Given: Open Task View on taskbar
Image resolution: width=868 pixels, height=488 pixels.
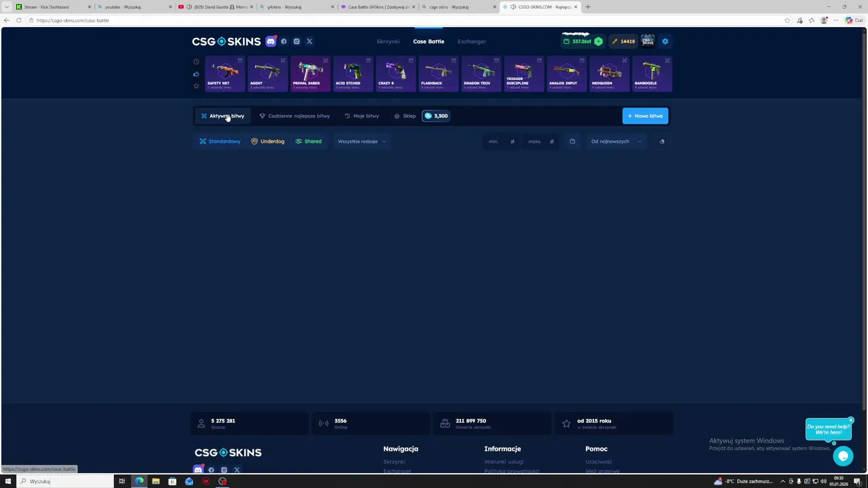Looking at the screenshot, I should [x=122, y=481].
